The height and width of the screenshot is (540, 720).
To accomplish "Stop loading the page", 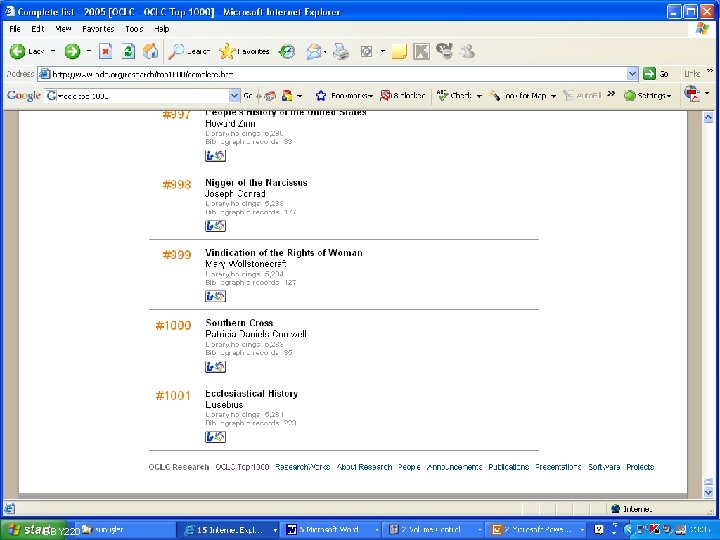I will (106, 51).
